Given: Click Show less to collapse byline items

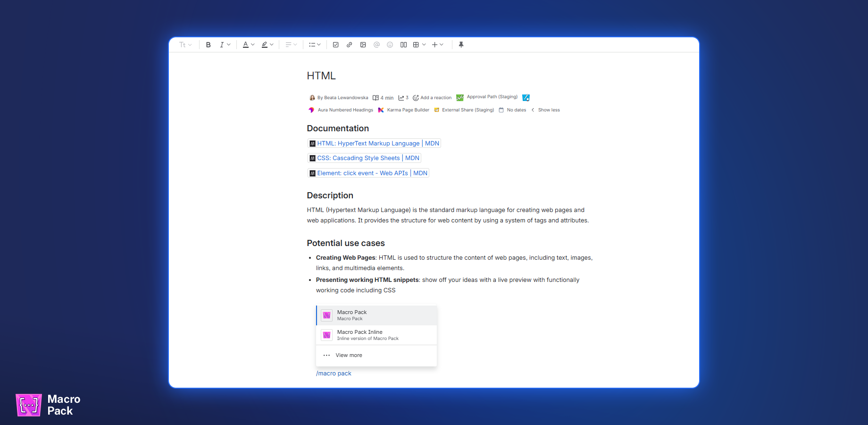Looking at the screenshot, I should pos(549,110).
